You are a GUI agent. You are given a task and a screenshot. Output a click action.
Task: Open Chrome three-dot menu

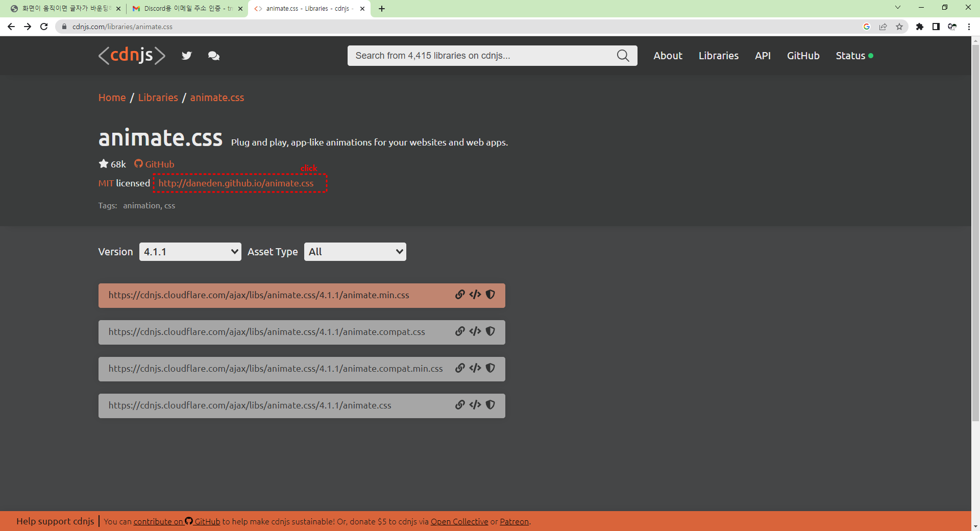tap(969, 27)
